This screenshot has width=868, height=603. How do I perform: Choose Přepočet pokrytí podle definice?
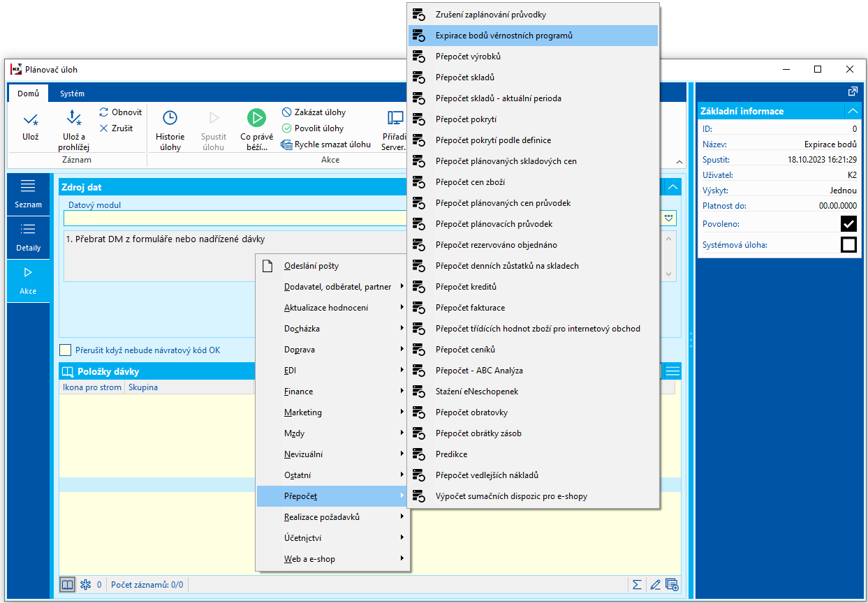tap(534, 140)
